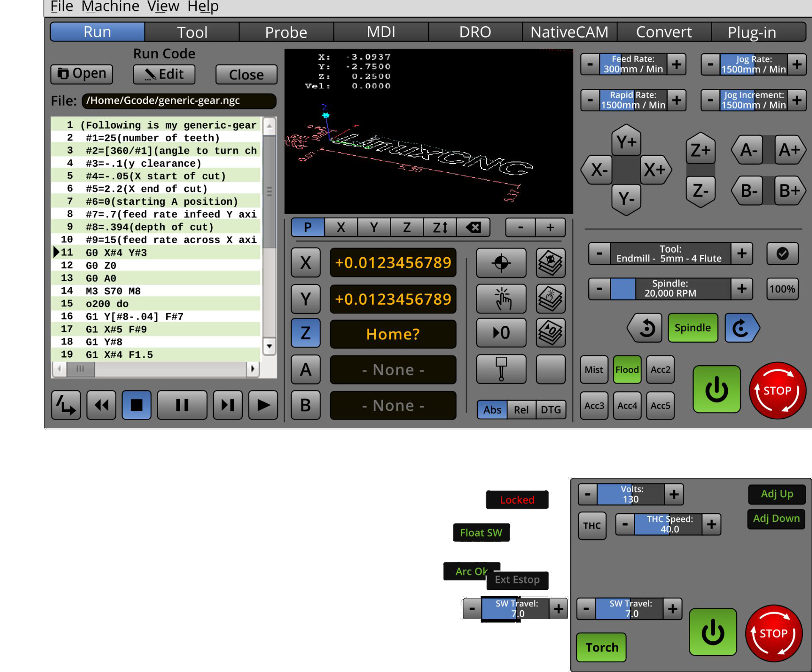Click the go-to-zero icon

[501, 333]
